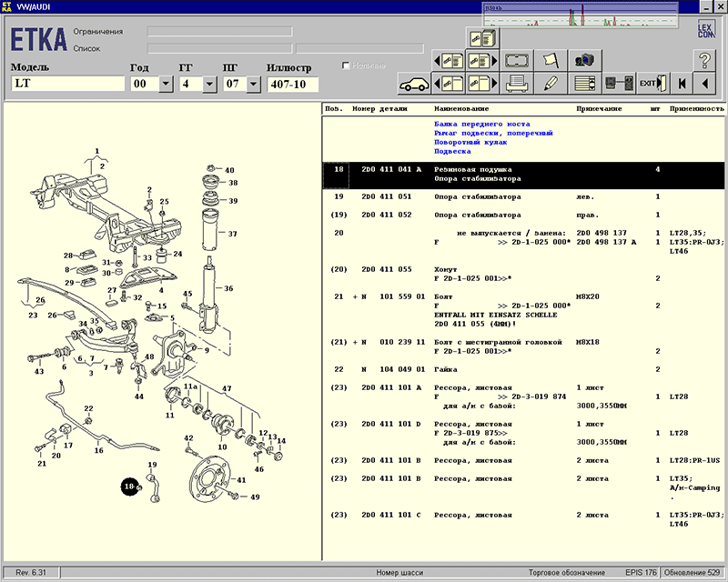Click callout 36 on the shock absorber
Viewport: 728px width, 582px height.
tap(228, 288)
